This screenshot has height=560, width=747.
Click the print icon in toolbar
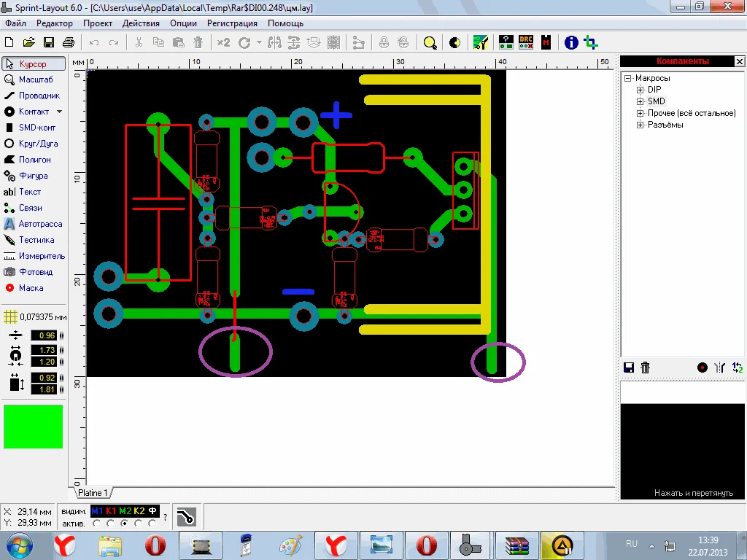pos(69,42)
